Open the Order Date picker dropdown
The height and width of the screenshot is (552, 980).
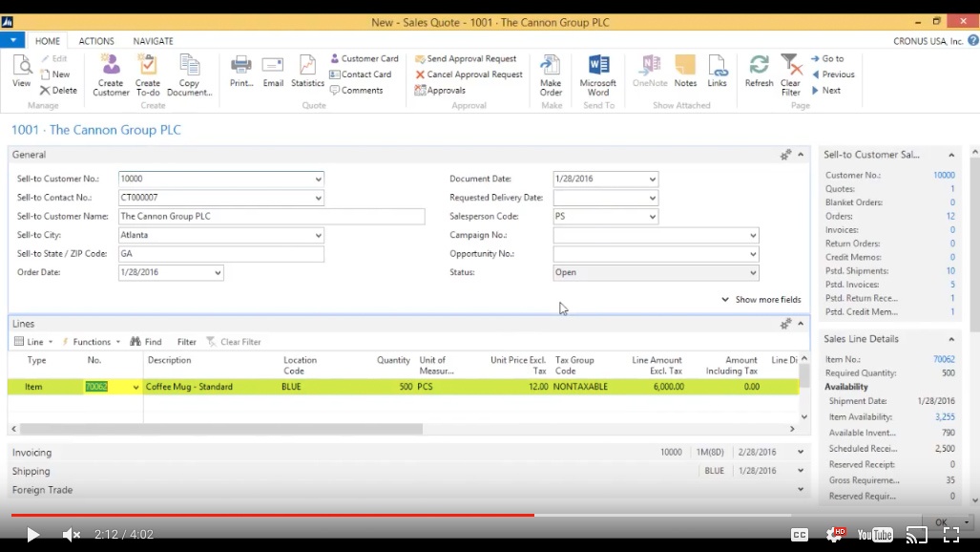(x=218, y=273)
